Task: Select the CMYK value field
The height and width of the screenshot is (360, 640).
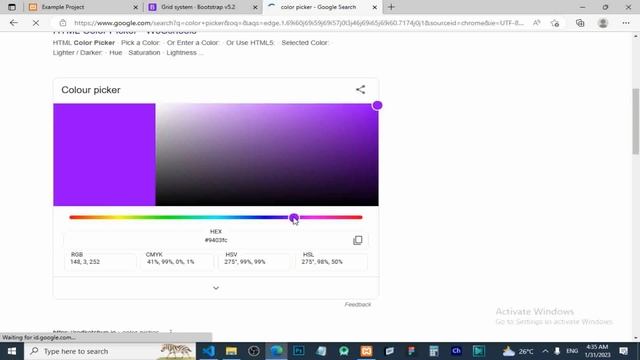Action: point(177,262)
